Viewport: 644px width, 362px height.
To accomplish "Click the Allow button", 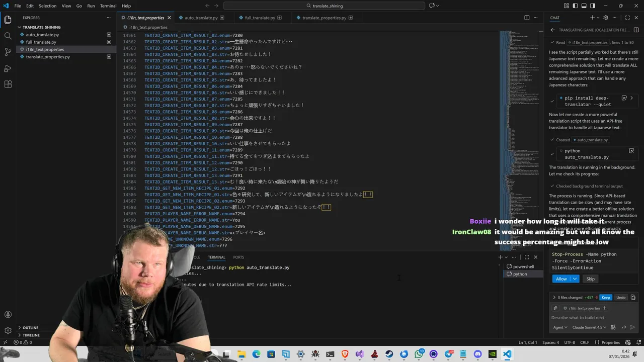I will (x=561, y=279).
